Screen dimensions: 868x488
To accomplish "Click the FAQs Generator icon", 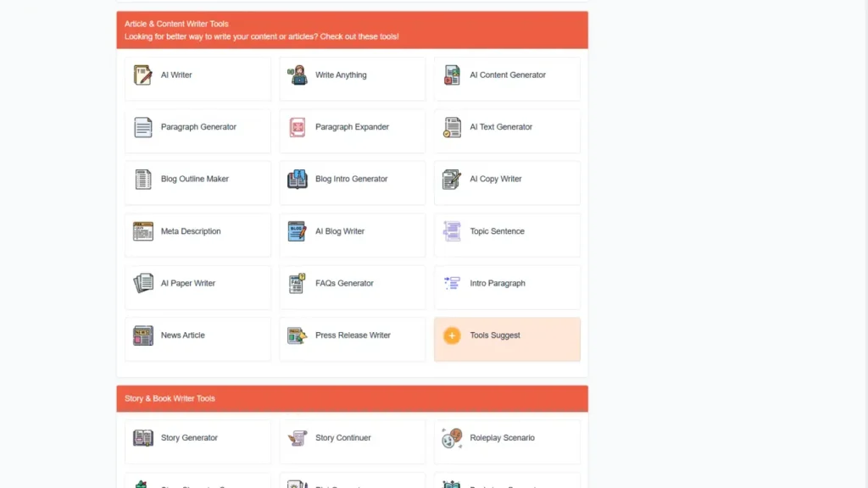I will tap(298, 283).
